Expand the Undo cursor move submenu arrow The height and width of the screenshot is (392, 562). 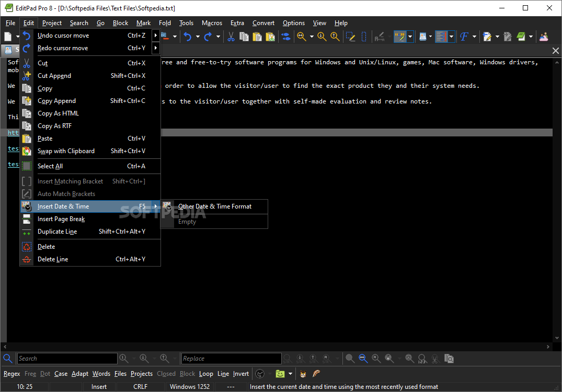[156, 36]
